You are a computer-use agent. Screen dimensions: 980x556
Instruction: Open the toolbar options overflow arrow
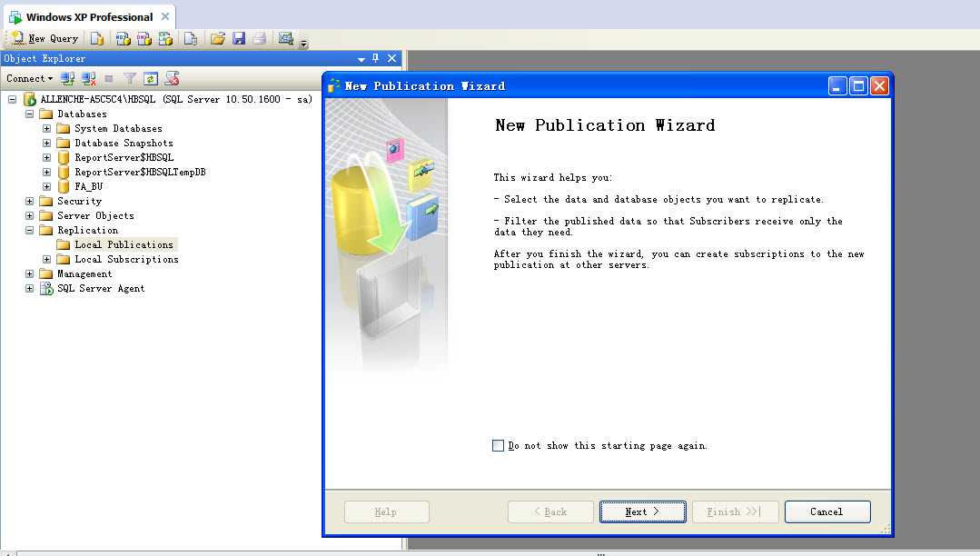[303, 43]
